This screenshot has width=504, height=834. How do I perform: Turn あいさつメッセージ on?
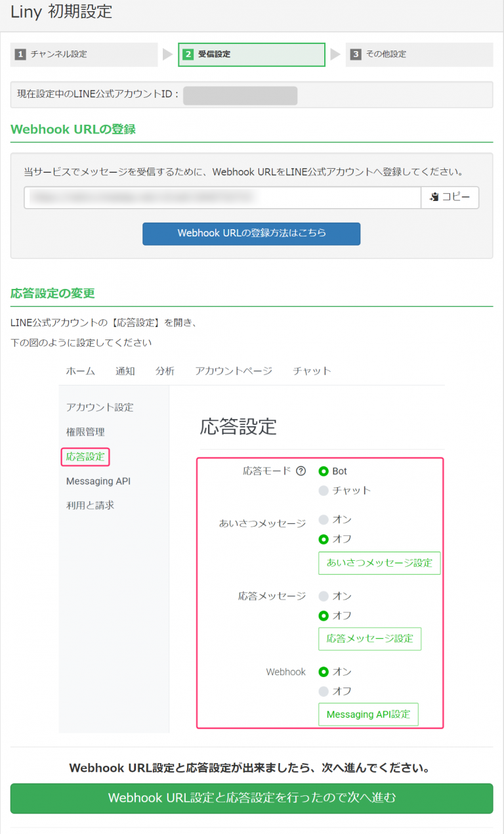click(x=324, y=520)
